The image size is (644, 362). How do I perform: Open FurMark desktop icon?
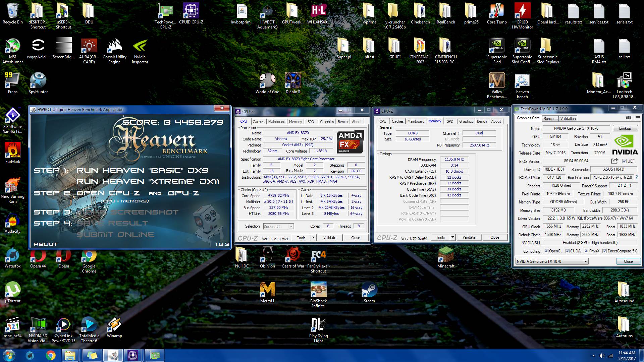click(x=13, y=153)
